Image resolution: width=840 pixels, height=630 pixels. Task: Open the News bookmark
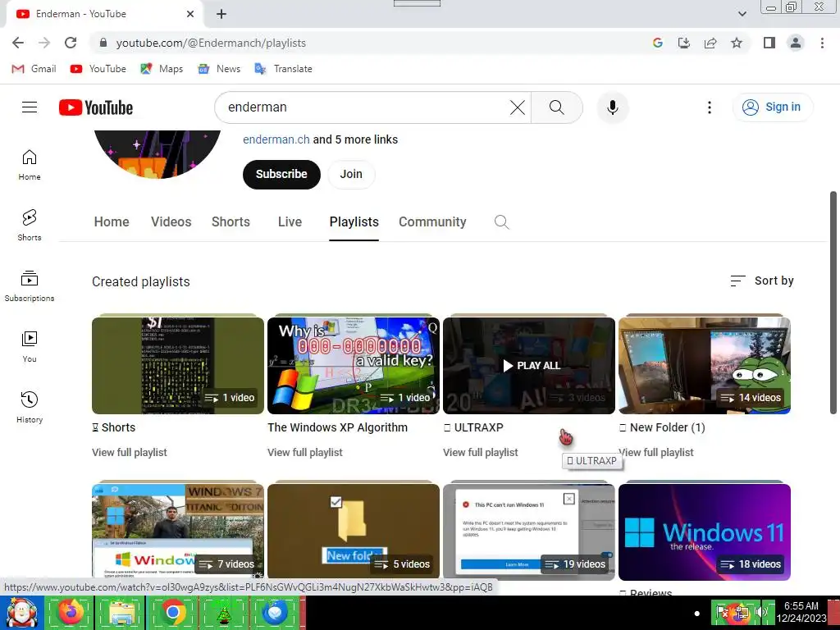coord(219,69)
